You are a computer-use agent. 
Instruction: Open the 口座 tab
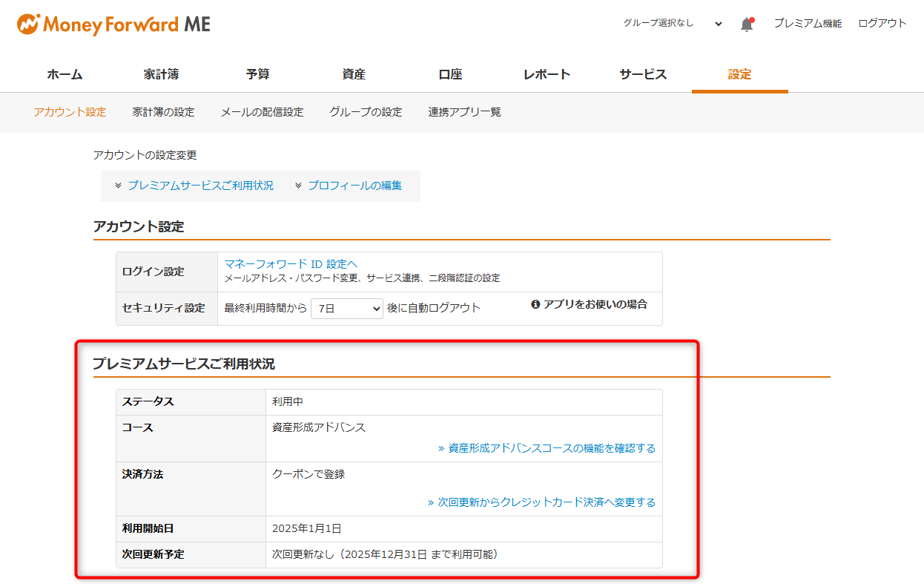[x=450, y=74]
